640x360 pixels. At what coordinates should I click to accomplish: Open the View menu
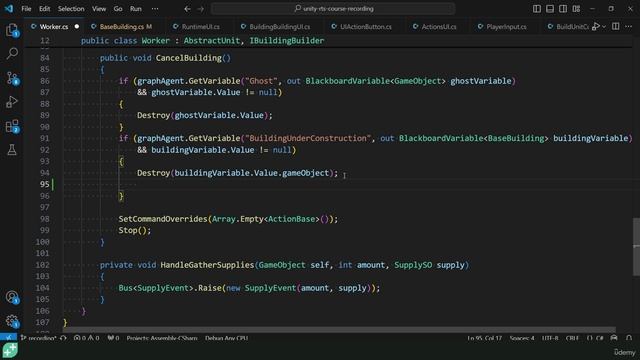pyautogui.click(x=99, y=9)
